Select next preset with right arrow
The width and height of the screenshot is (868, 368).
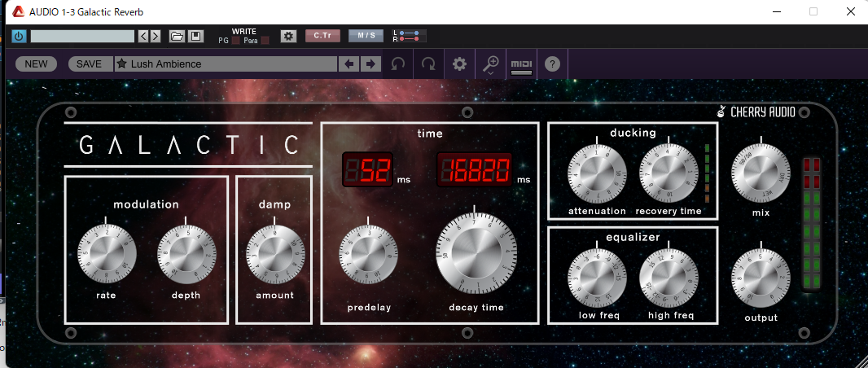coord(370,64)
